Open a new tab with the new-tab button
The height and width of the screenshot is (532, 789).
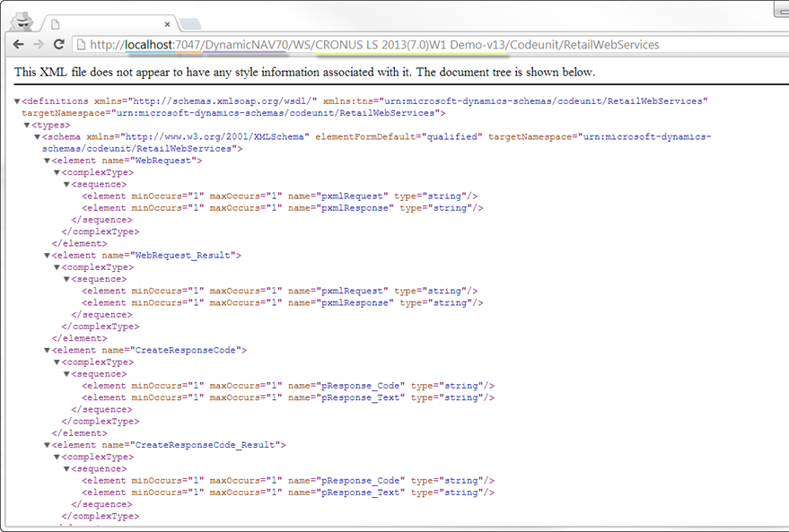(190, 23)
